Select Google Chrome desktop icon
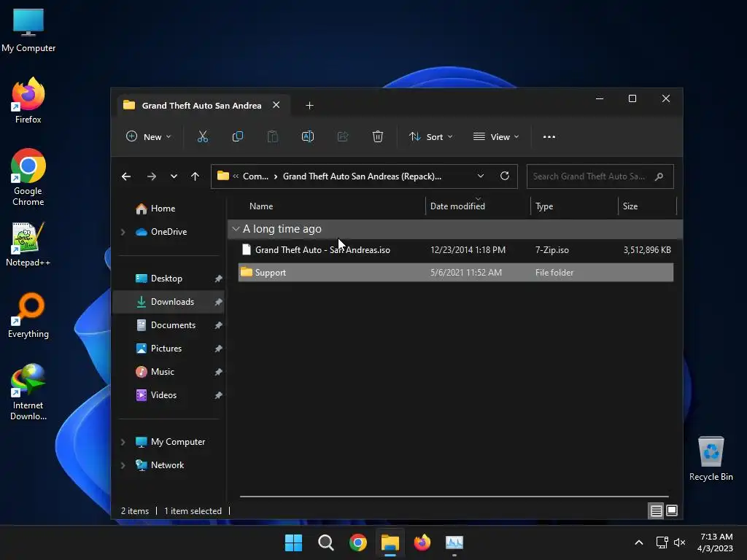The width and height of the screenshot is (747, 560). click(x=28, y=177)
